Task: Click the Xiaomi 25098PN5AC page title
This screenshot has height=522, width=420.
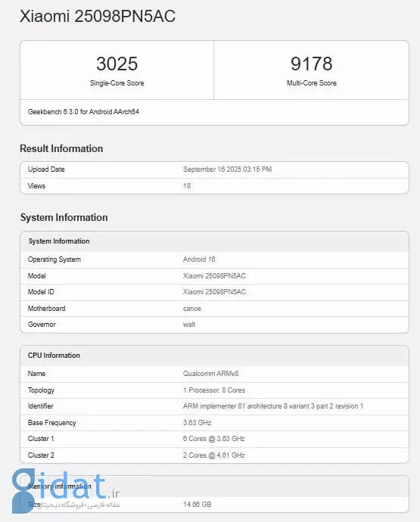Action: (98, 17)
